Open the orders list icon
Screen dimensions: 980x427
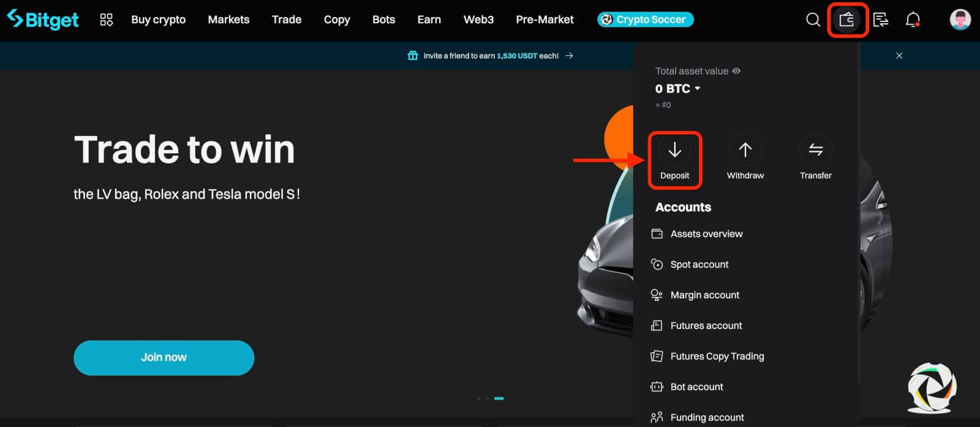(x=881, y=20)
